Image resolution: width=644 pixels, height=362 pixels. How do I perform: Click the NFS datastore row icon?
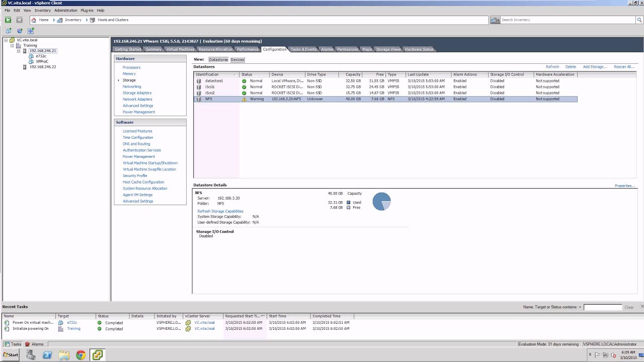point(199,99)
